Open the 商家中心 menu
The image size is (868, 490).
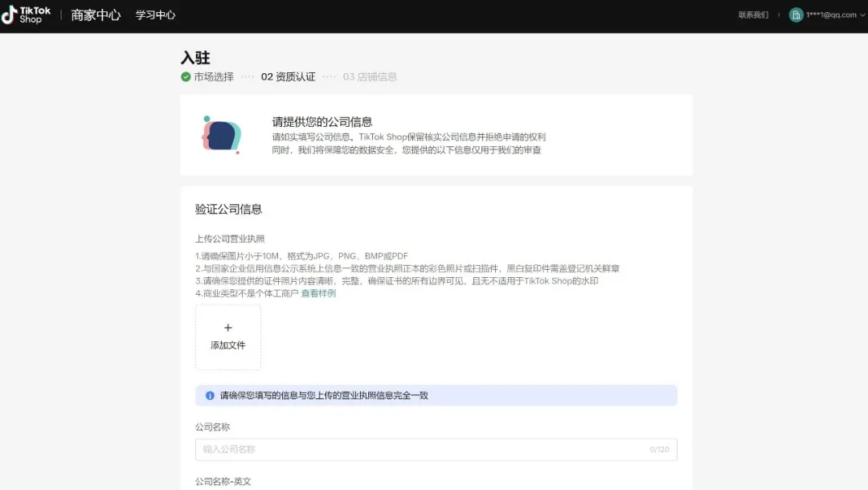pos(96,14)
